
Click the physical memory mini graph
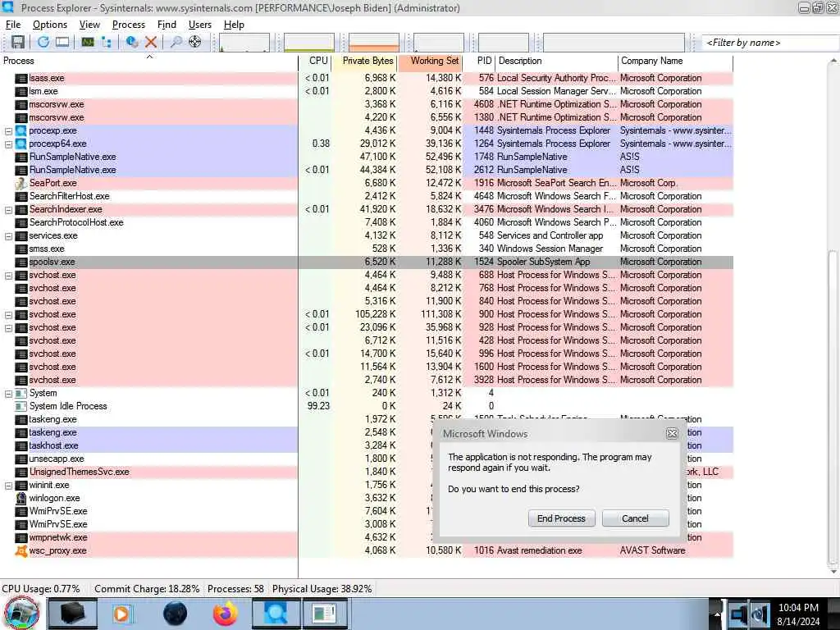click(374, 43)
